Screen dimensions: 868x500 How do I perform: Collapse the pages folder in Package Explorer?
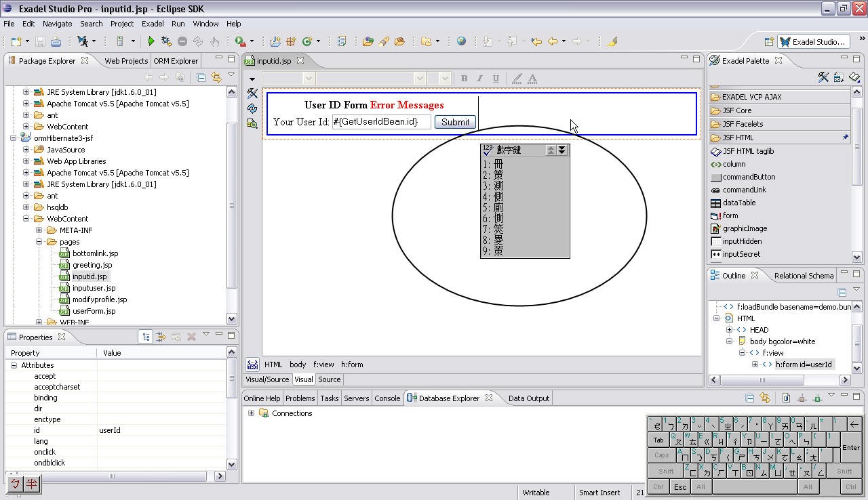tap(39, 242)
